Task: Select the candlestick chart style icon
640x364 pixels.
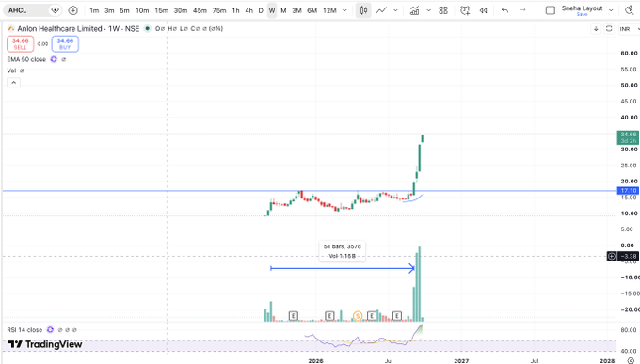Action: click(363, 10)
